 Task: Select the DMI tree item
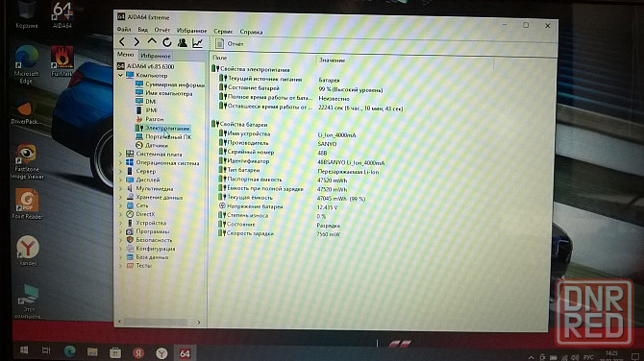coord(146,102)
